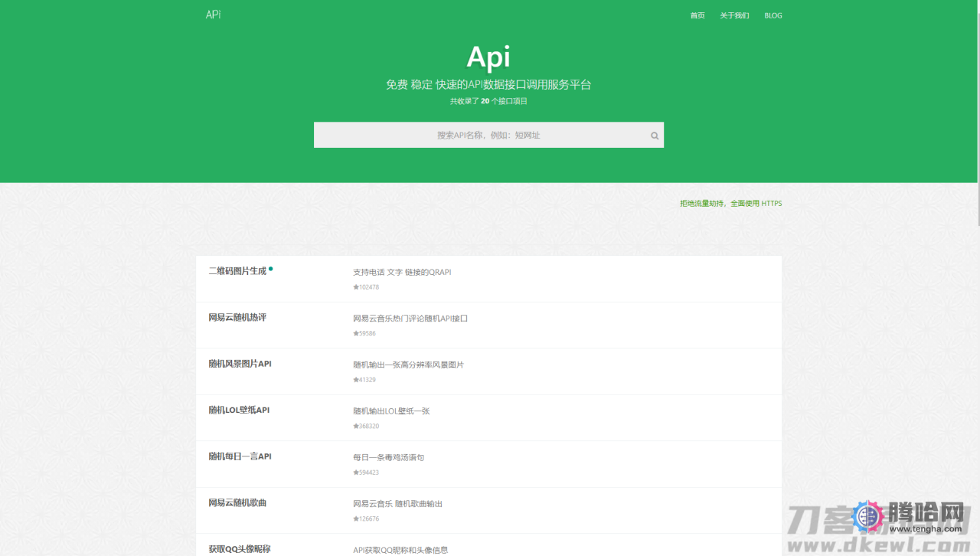
Task: Click the tagline 免费 稳定 快速的API
Action: (488, 84)
